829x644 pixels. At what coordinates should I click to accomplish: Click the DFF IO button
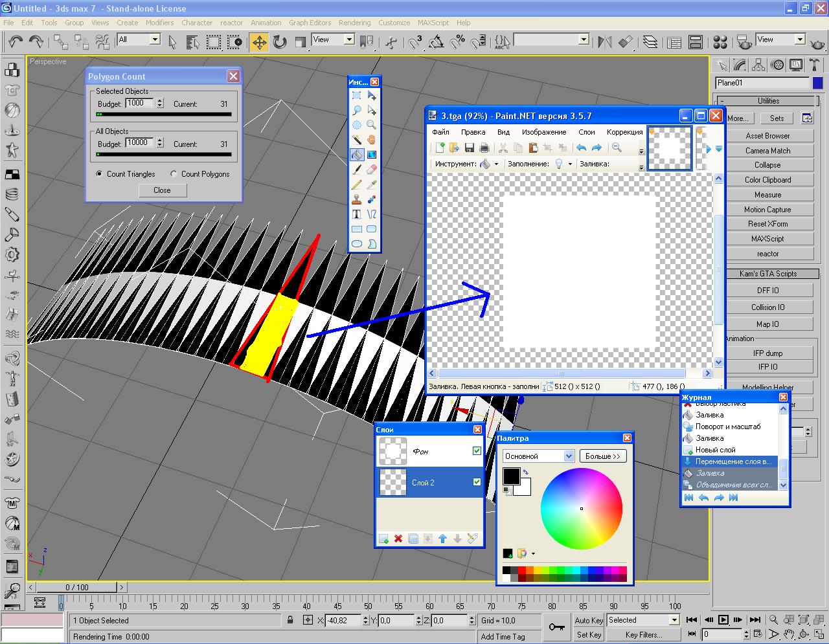pos(768,291)
